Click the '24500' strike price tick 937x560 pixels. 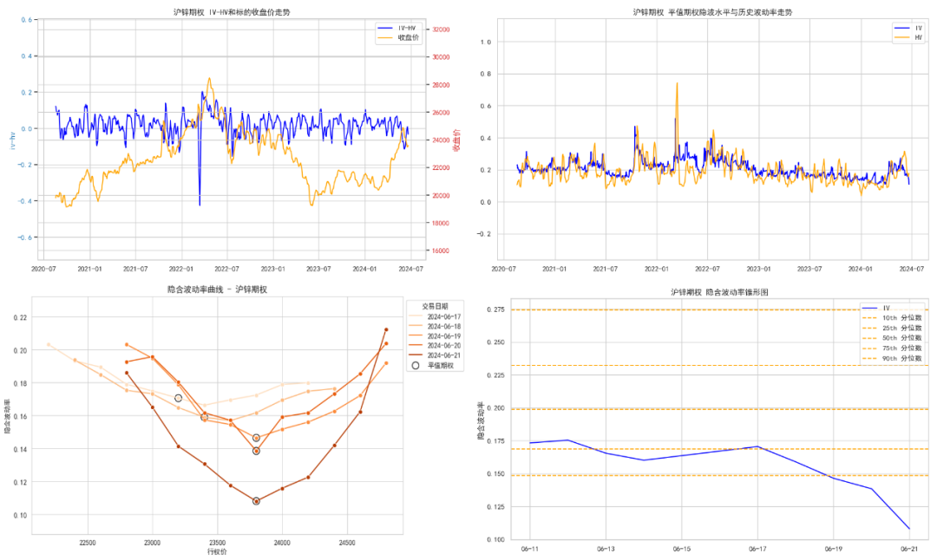point(346,543)
